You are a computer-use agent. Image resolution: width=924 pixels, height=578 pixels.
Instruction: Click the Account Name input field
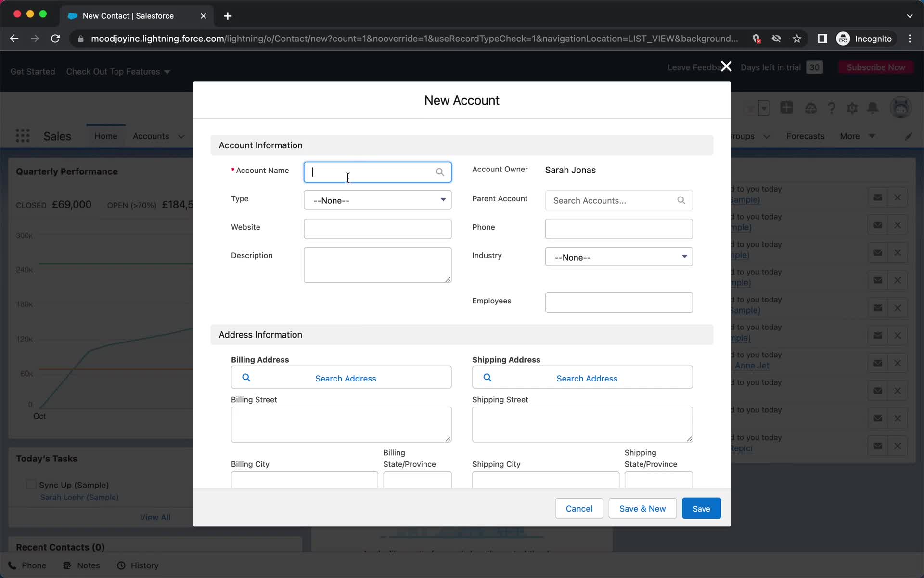coord(377,172)
